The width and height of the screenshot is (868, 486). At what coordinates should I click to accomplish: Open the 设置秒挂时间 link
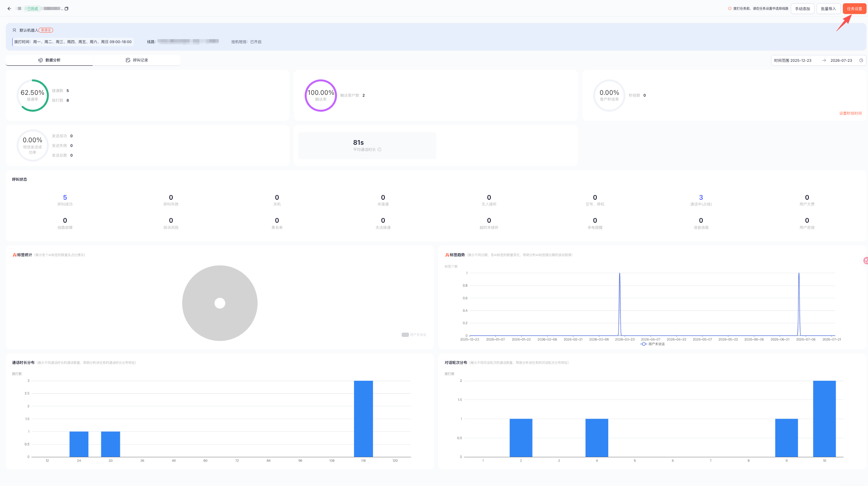click(850, 113)
